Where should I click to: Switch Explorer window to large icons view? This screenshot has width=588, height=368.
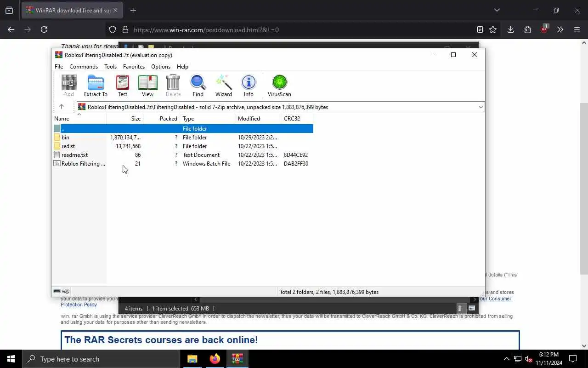pos(472,308)
